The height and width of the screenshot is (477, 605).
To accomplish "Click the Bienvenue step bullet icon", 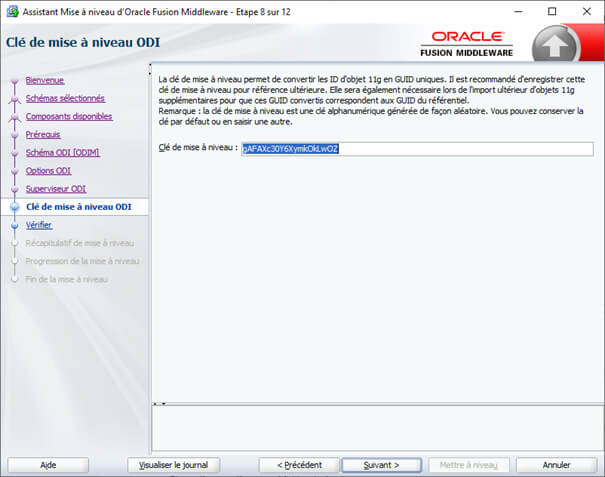I will pyautogui.click(x=15, y=81).
